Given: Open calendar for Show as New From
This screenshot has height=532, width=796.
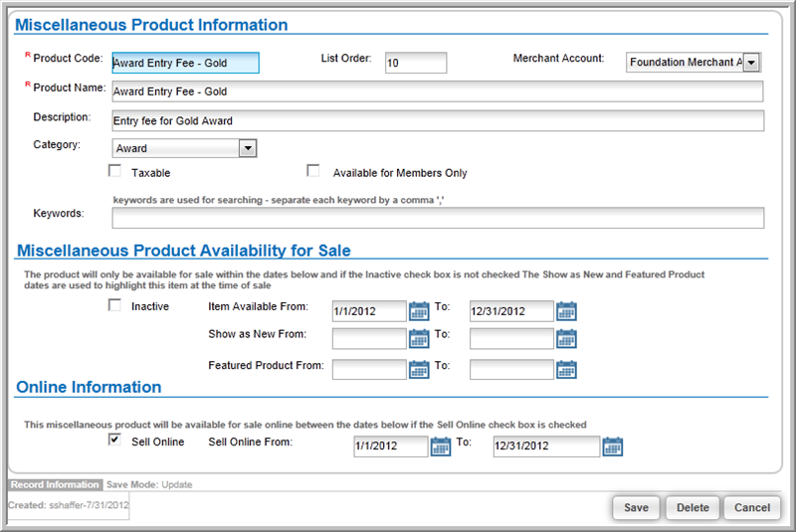Looking at the screenshot, I should tap(419, 339).
